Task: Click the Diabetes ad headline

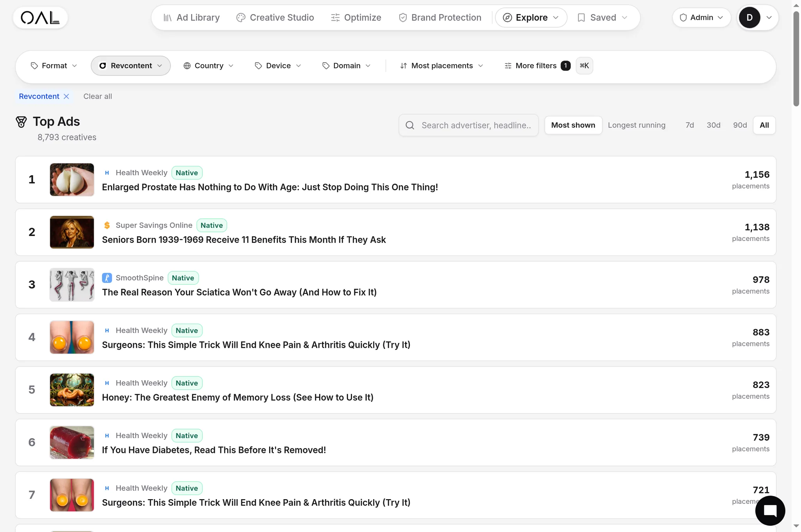Action: pos(214,450)
